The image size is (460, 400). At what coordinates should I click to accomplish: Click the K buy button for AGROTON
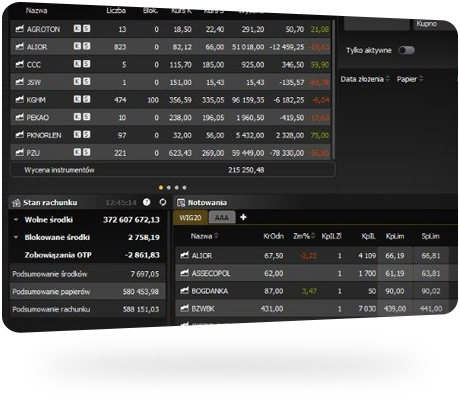[x=77, y=29]
